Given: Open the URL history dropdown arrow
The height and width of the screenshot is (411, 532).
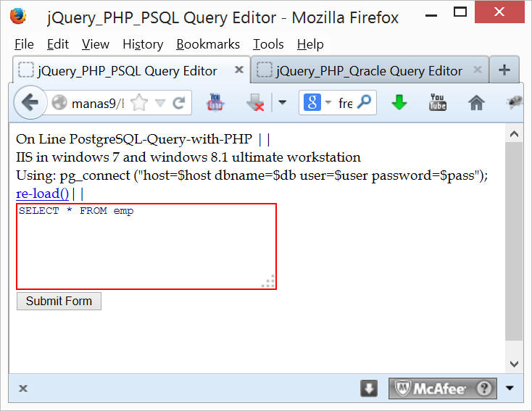Looking at the screenshot, I should (x=160, y=103).
